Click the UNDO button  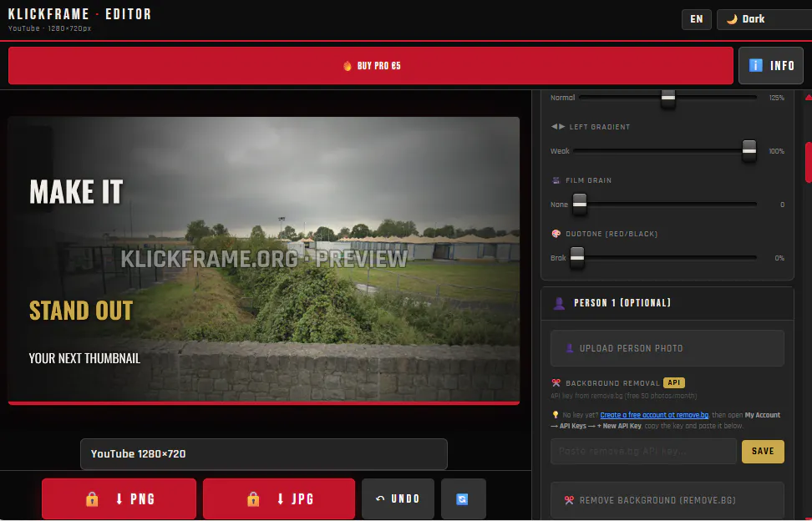tap(398, 498)
